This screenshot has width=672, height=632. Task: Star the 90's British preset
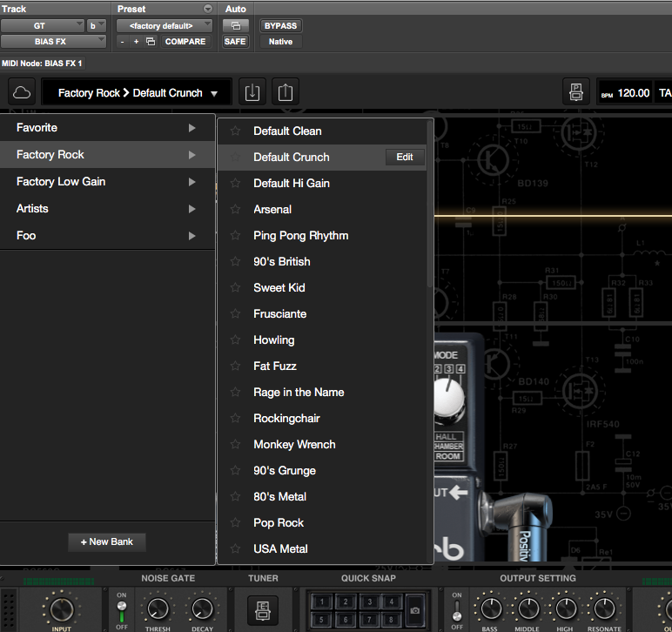(235, 261)
